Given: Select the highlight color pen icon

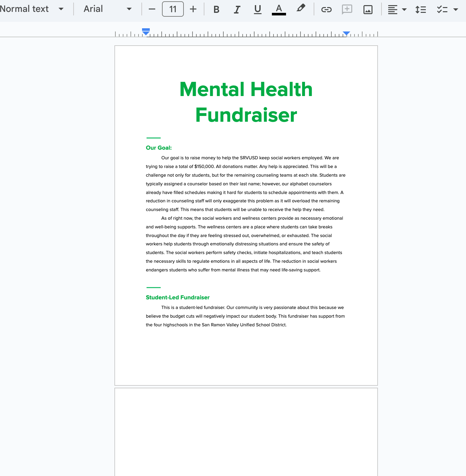Looking at the screenshot, I should [300, 8].
